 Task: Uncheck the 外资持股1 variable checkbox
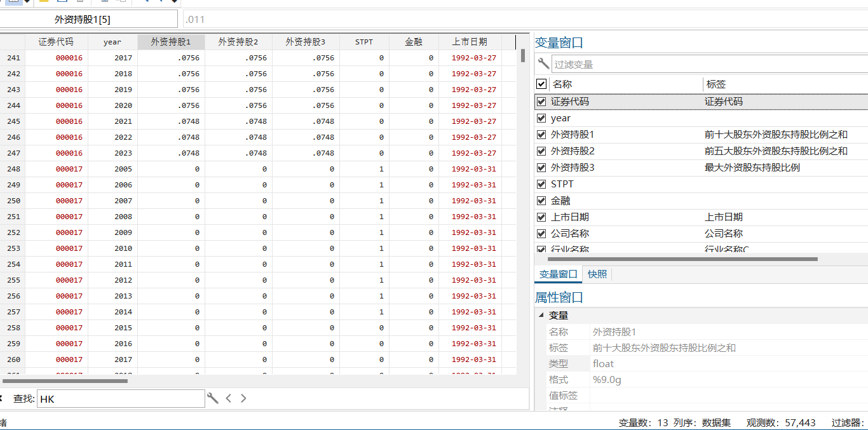pyautogui.click(x=541, y=135)
